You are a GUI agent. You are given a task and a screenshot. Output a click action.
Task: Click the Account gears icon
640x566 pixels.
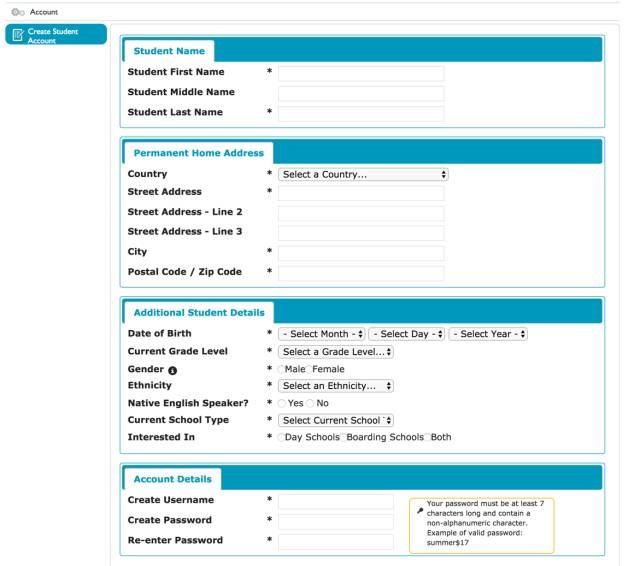coord(17,12)
